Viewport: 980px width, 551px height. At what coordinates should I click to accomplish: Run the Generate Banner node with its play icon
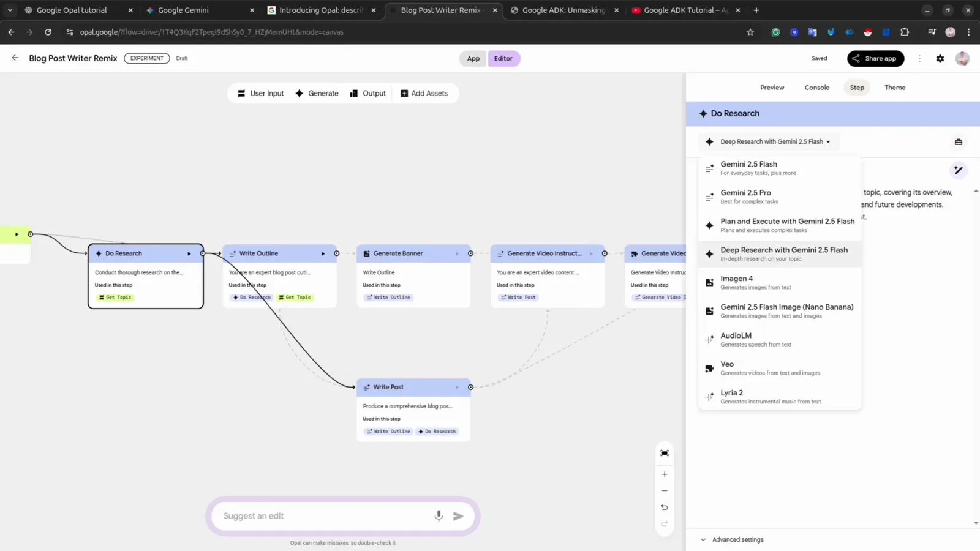point(457,253)
